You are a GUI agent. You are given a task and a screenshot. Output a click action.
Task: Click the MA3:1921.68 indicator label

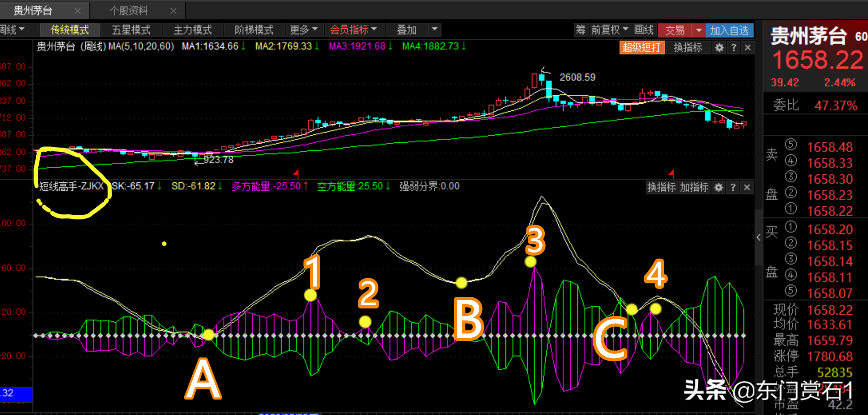(x=357, y=46)
